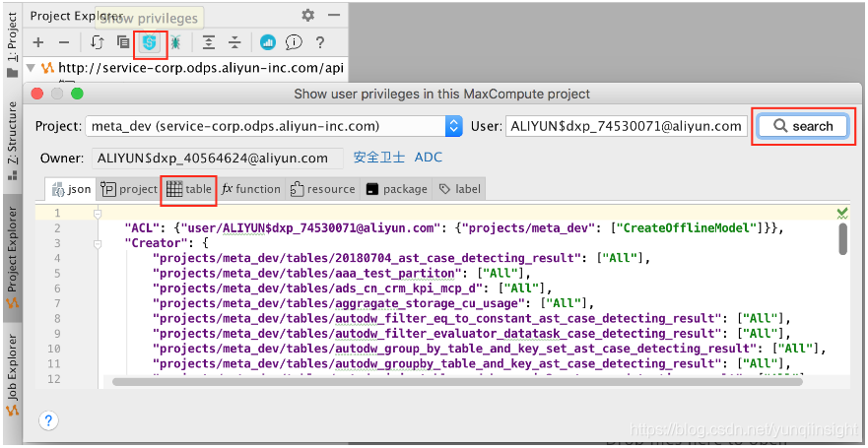
Task: Click the green zoom window button of the dialog
Action: coord(77,94)
